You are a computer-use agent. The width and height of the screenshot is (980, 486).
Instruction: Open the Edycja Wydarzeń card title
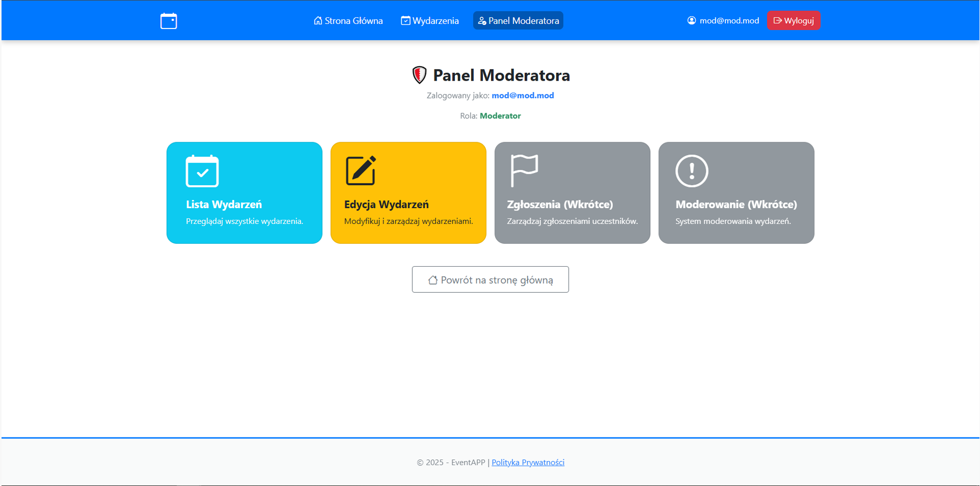[x=386, y=204]
